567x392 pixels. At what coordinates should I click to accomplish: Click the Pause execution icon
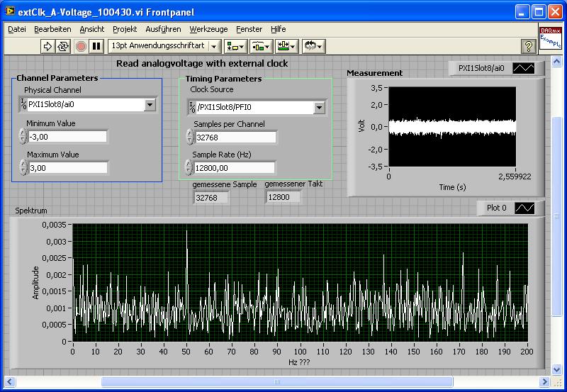[x=97, y=46]
